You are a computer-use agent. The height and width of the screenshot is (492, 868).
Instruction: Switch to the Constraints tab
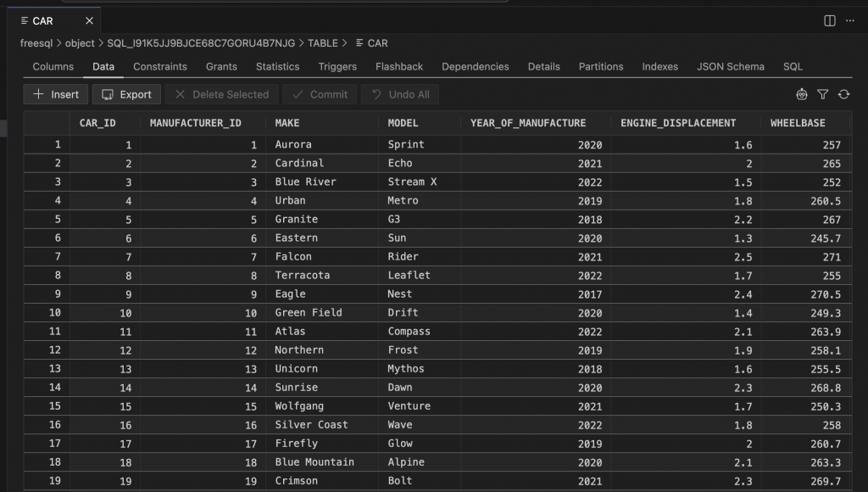pos(160,66)
